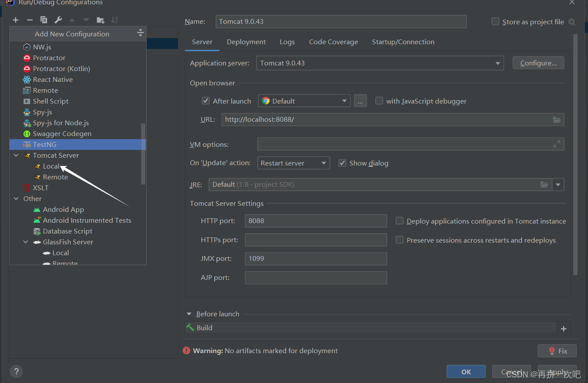Image resolution: width=588 pixels, height=383 pixels.
Task: Click the Add New Configuration plus icon
Action: tap(16, 20)
